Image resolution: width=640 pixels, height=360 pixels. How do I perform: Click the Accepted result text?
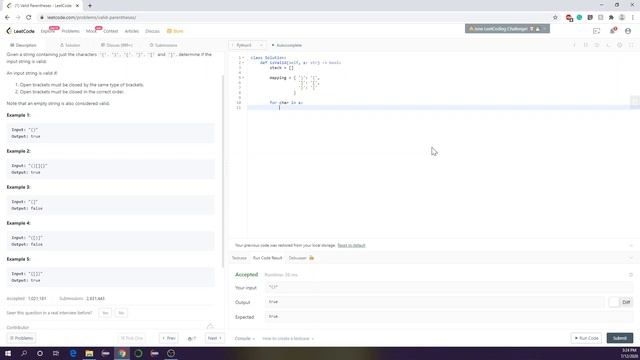click(x=247, y=275)
